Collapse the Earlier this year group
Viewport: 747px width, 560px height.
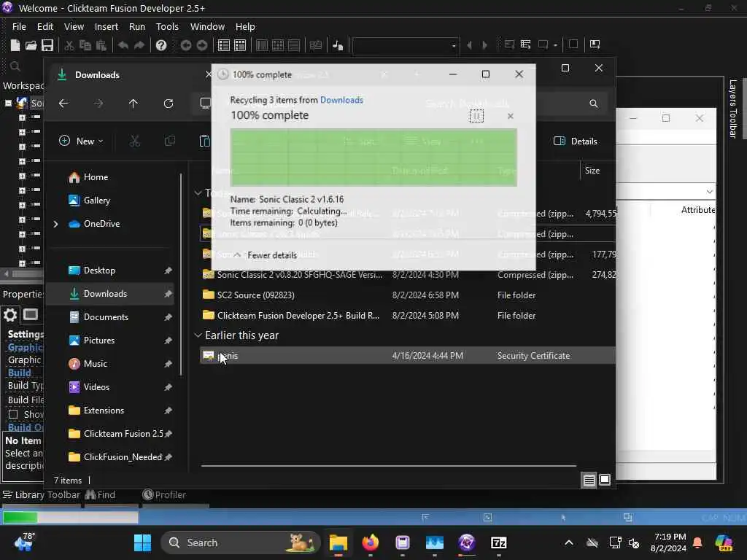[x=198, y=335]
